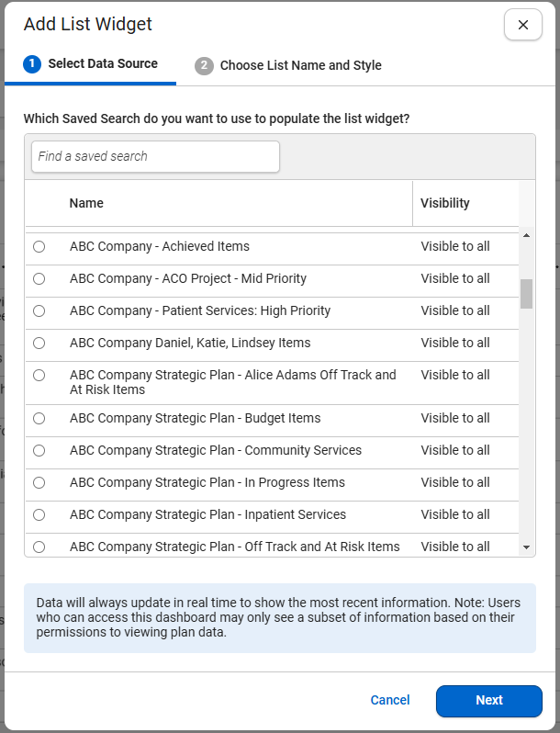The width and height of the screenshot is (560, 733).
Task: Select ABC Company - Achieved Items radio button
Action: click(x=39, y=246)
